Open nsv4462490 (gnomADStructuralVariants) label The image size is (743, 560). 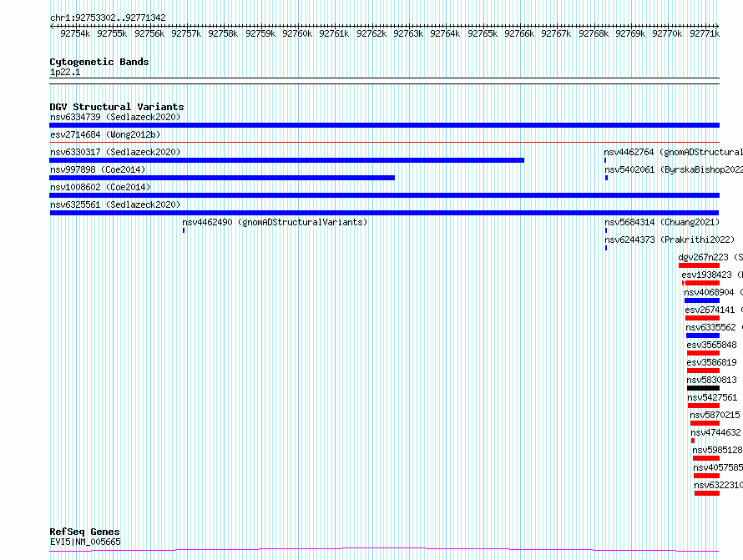[275, 222]
